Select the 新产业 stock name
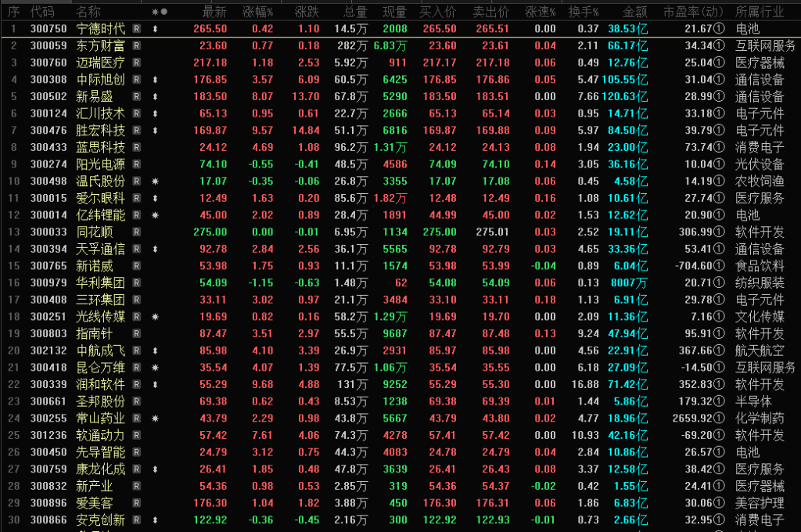 tap(95, 486)
